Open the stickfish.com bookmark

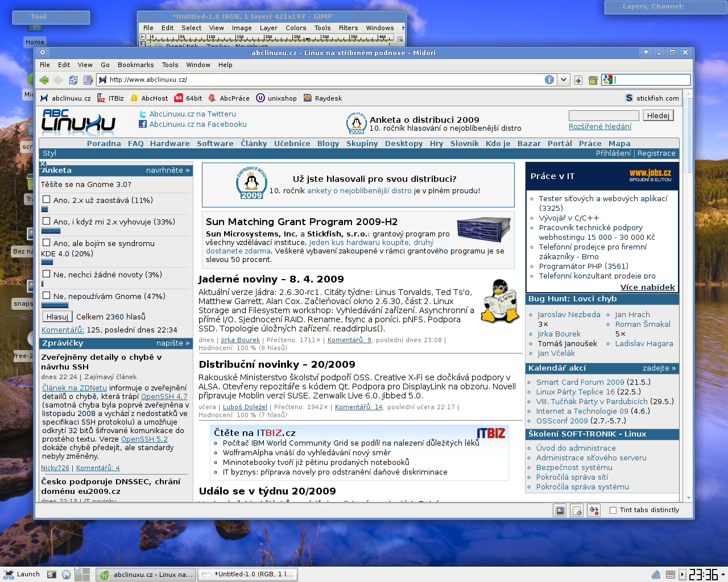pos(652,98)
